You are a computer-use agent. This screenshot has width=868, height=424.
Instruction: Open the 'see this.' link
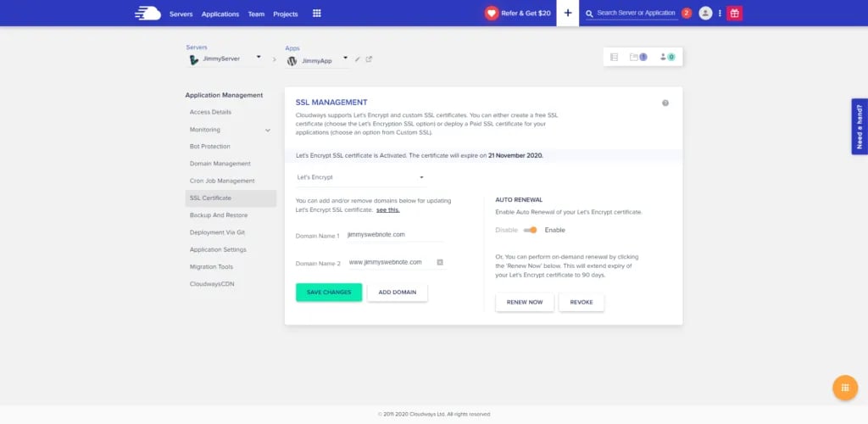point(388,209)
